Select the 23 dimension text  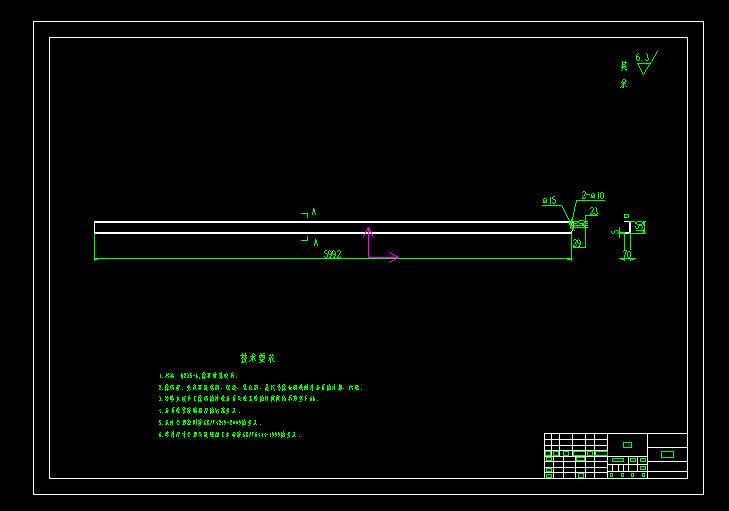tap(594, 212)
